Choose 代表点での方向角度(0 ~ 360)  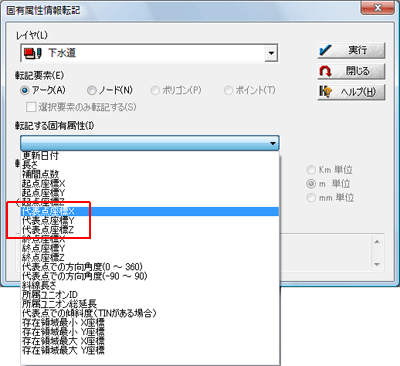[150, 267]
